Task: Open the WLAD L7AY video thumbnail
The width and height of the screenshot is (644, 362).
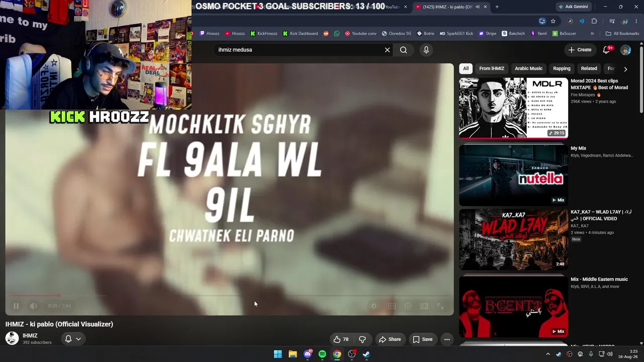Action: pyautogui.click(x=513, y=239)
